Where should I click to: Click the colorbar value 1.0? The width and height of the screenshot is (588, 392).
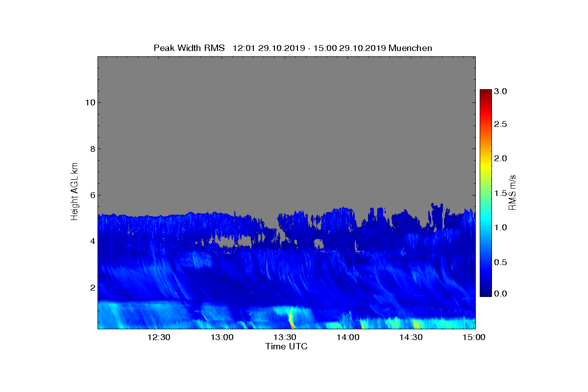point(500,227)
